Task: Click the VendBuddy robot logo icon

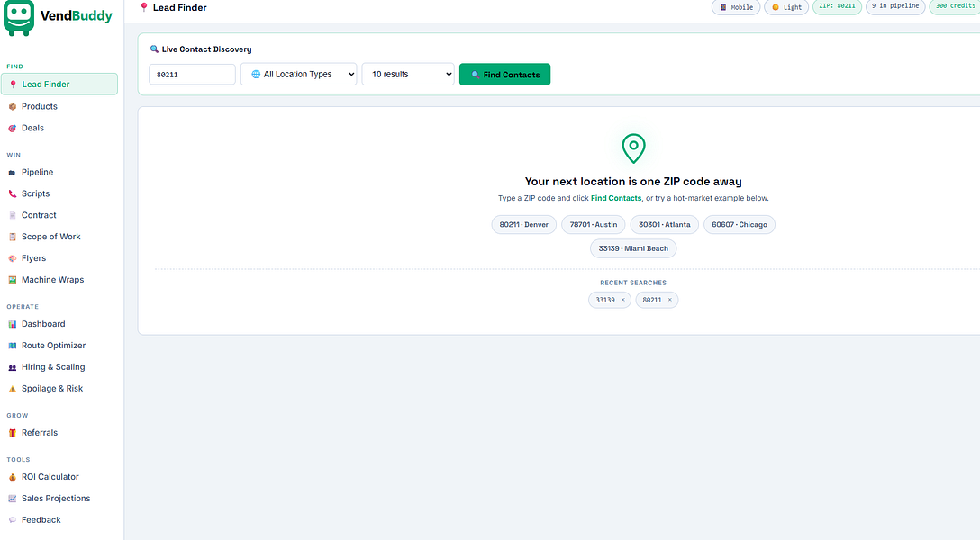Action: [x=19, y=17]
